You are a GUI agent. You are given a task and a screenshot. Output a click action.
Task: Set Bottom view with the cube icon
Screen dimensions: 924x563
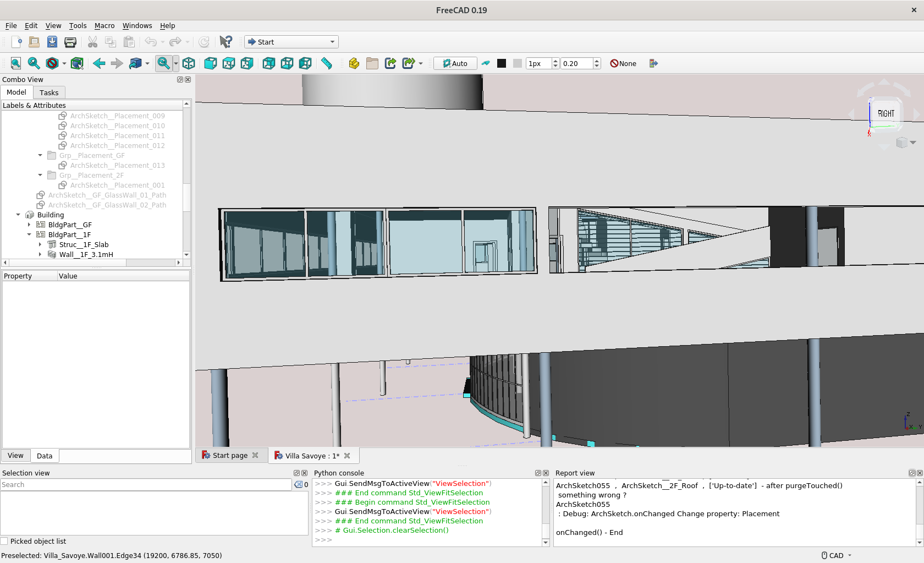point(287,63)
